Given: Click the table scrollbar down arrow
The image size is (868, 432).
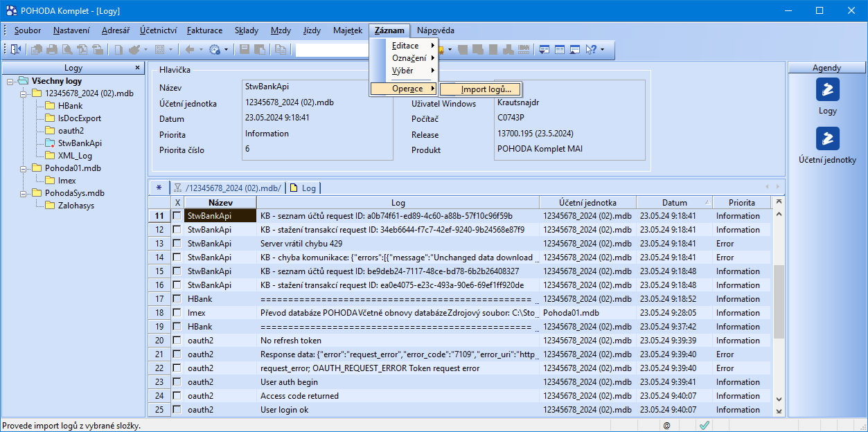Looking at the screenshot, I should pos(779,399).
